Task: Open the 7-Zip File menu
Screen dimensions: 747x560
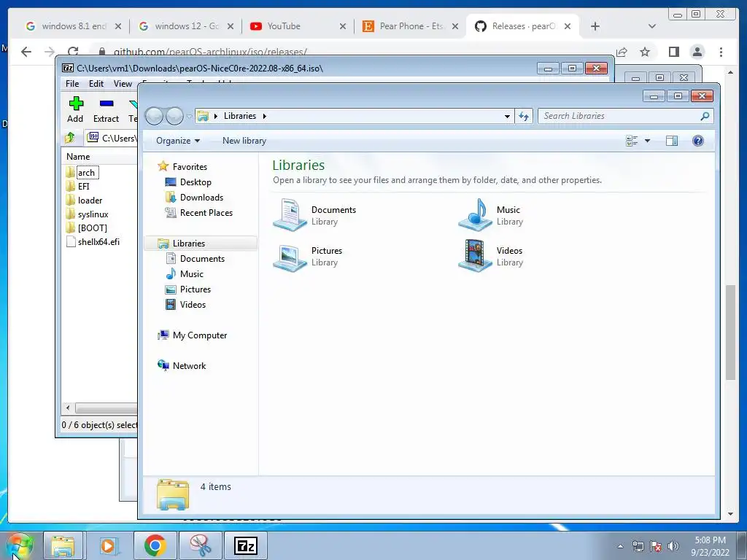Action: pos(72,84)
